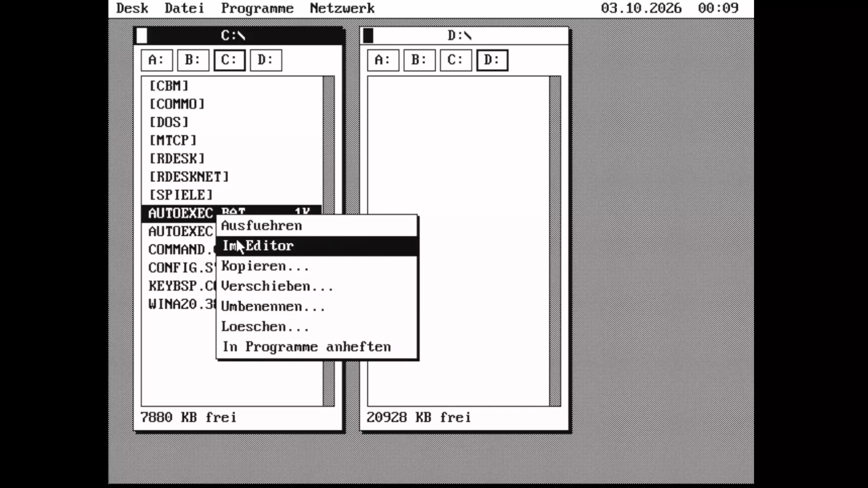Open the Programme menu
Screen dimensions: 868x488
pyautogui.click(x=257, y=9)
